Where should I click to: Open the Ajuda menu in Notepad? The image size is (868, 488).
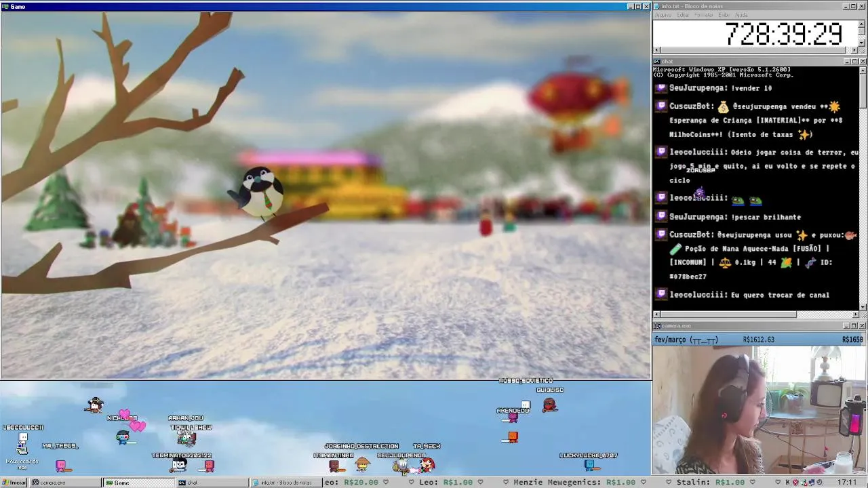(x=741, y=15)
